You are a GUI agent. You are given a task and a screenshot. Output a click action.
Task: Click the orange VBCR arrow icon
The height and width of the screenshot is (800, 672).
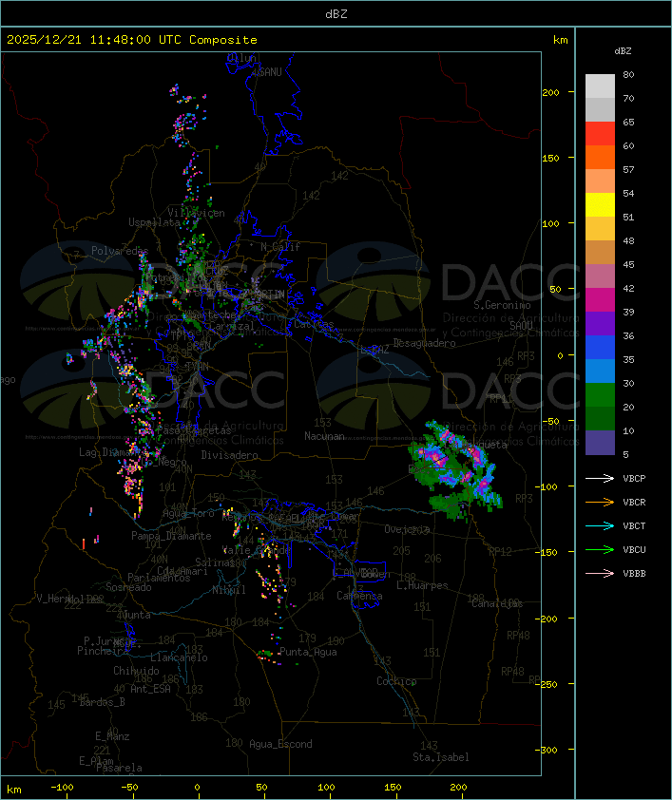[600, 502]
